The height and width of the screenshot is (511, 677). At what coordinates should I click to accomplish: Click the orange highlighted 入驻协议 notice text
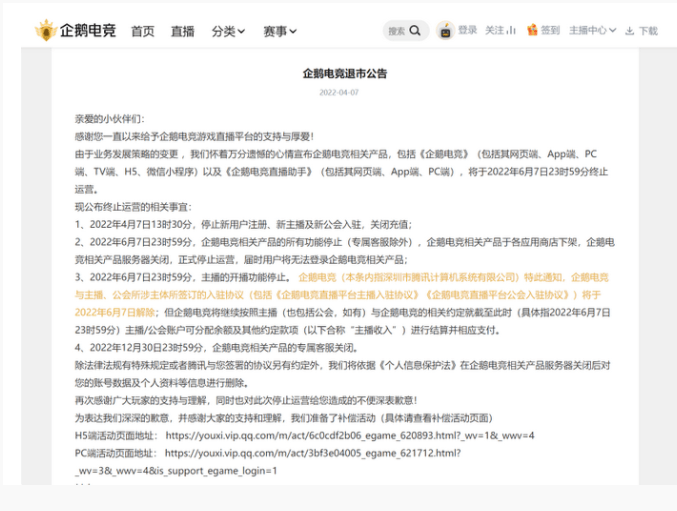[x=341, y=295]
